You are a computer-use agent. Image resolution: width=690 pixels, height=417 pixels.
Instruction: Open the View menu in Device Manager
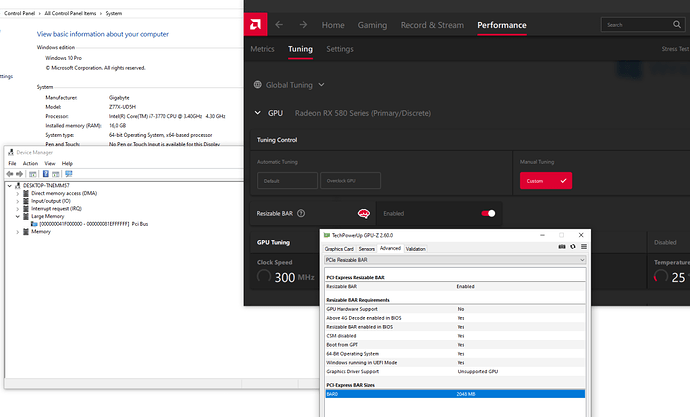coord(50,163)
